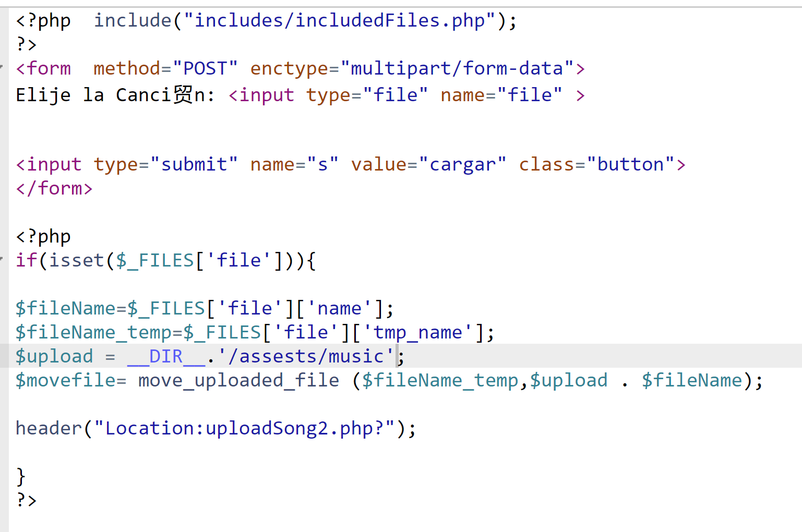802x532 pixels.
Task: Select the "Location:uploadSong2.php?" string
Action: pos(244,428)
